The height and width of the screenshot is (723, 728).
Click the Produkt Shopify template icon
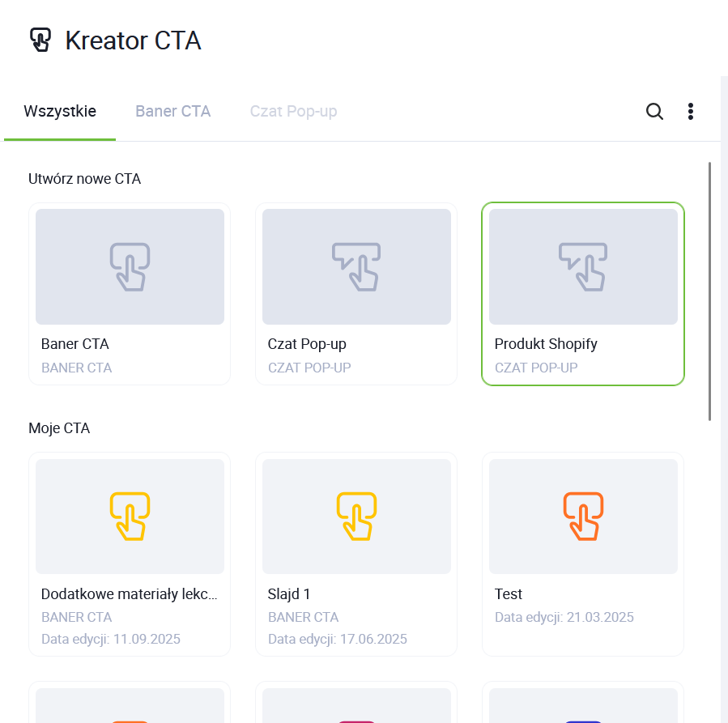click(x=583, y=266)
